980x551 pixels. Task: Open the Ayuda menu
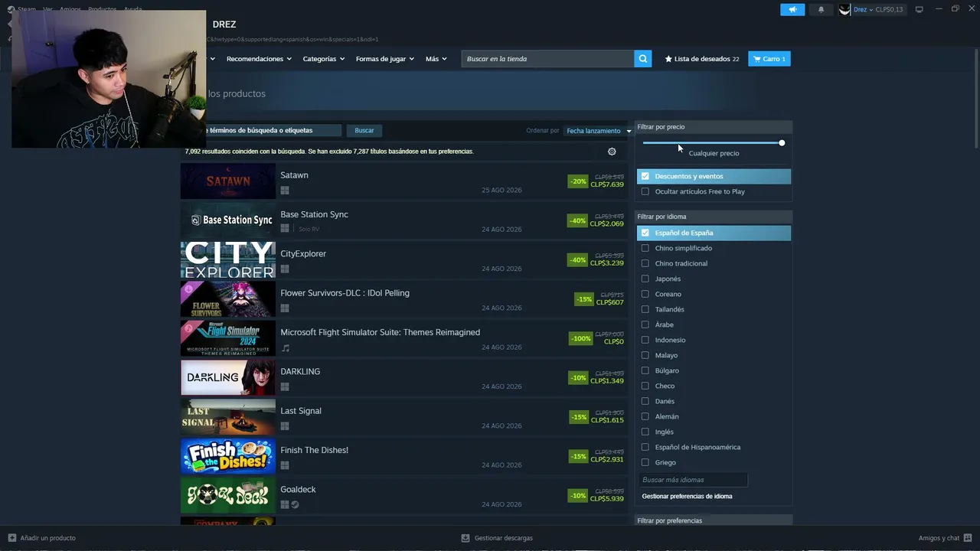click(x=132, y=9)
